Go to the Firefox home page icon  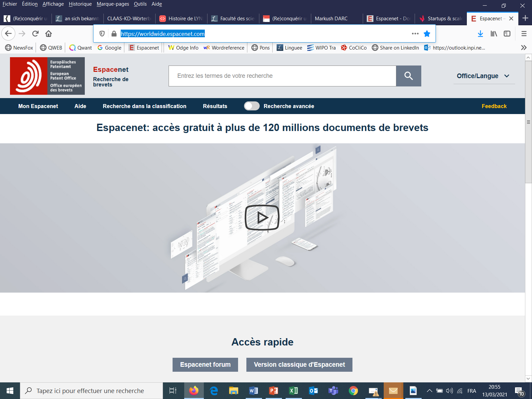click(x=49, y=34)
